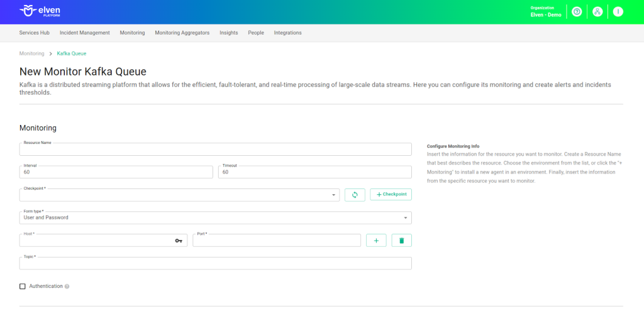
Task: Click into the Resource Name field
Action: click(215, 150)
